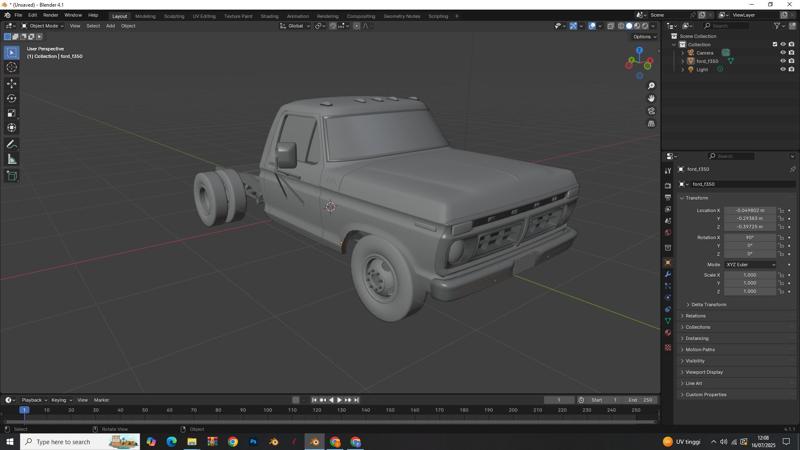Collapse the Transform panel
Image resolution: width=800 pixels, height=450 pixels.
point(695,198)
